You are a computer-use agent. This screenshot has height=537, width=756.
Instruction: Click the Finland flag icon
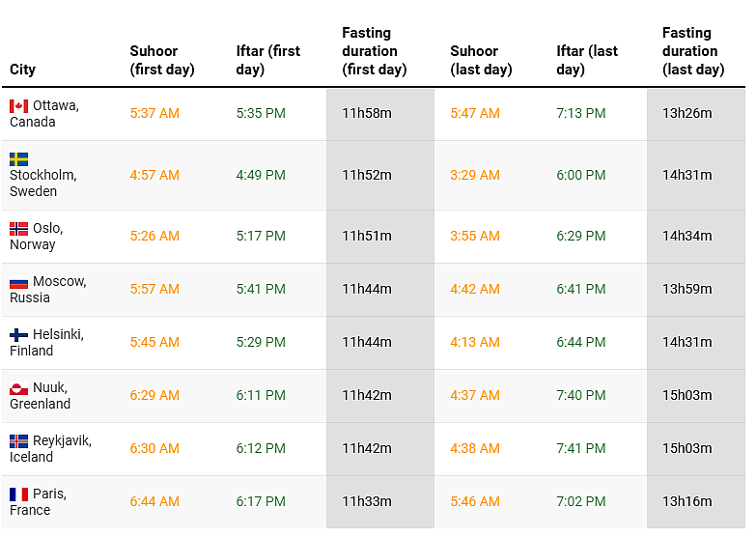pyautogui.click(x=19, y=335)
